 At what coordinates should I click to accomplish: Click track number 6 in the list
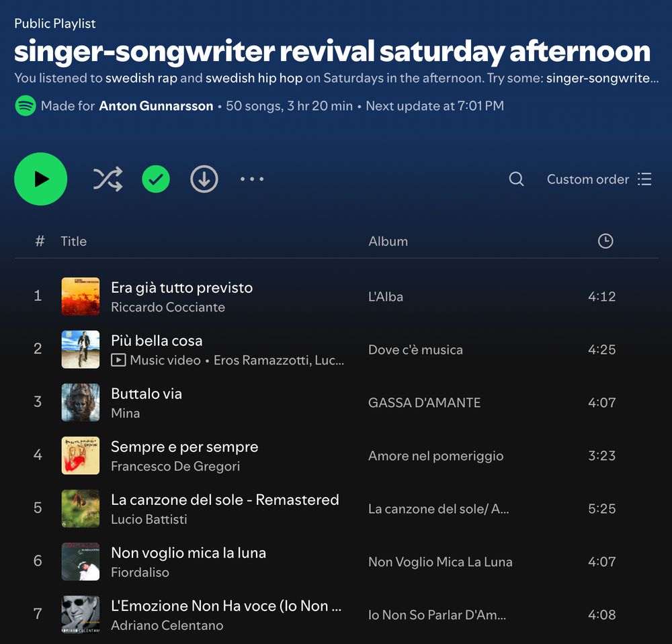coord(38,561)
